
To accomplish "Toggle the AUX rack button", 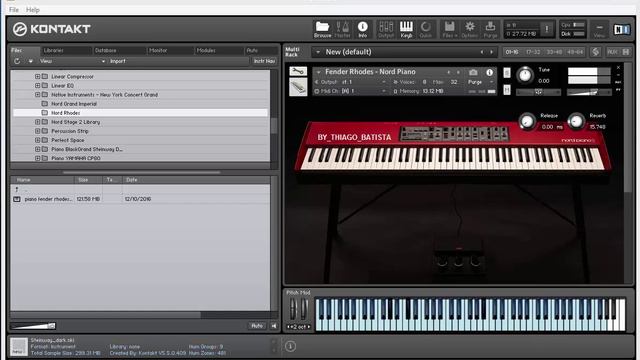I will (x=612, y=52).
